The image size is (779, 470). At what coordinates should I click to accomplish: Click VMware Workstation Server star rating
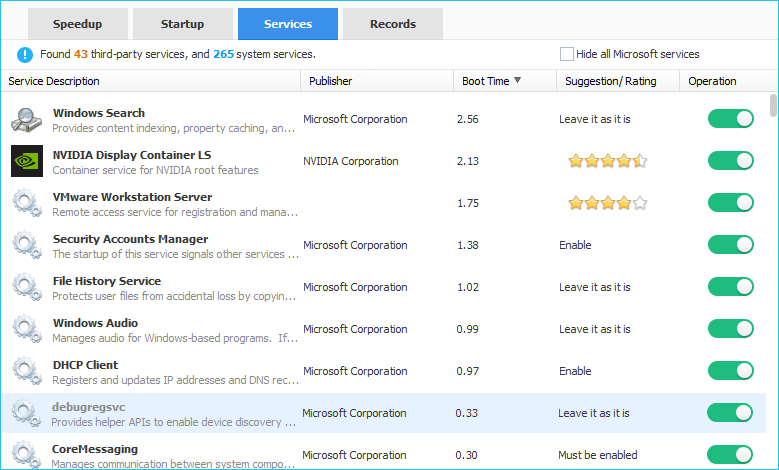(608, 203)
